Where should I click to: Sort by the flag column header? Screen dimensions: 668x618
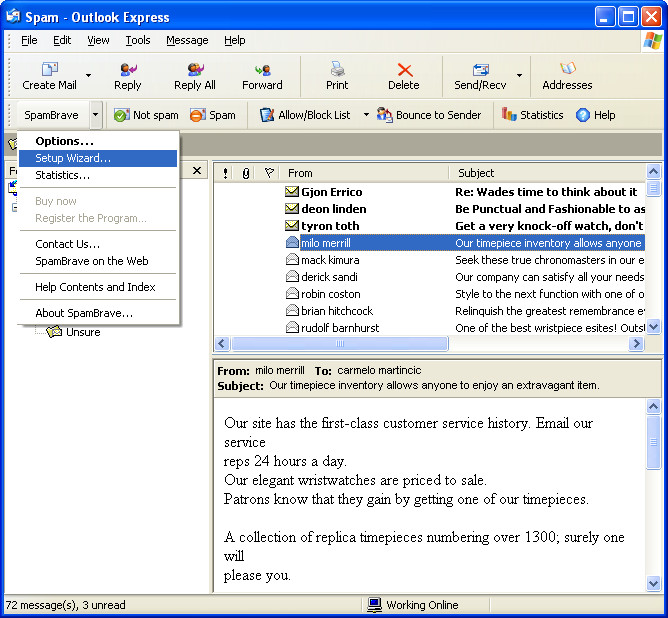pyautogui.click(x=268, y=173)
